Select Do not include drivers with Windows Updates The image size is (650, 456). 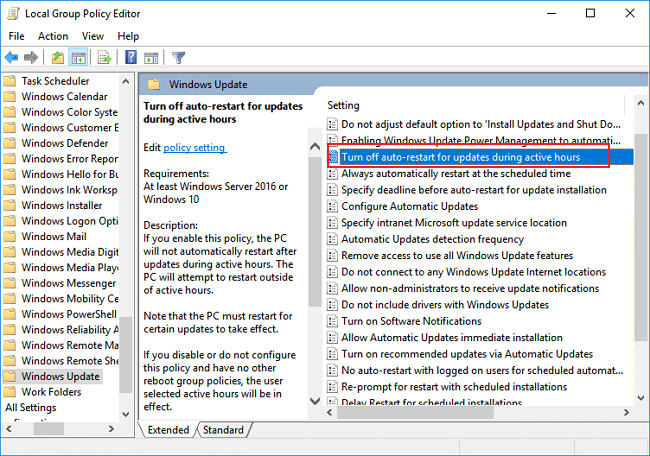pos(445,305)
